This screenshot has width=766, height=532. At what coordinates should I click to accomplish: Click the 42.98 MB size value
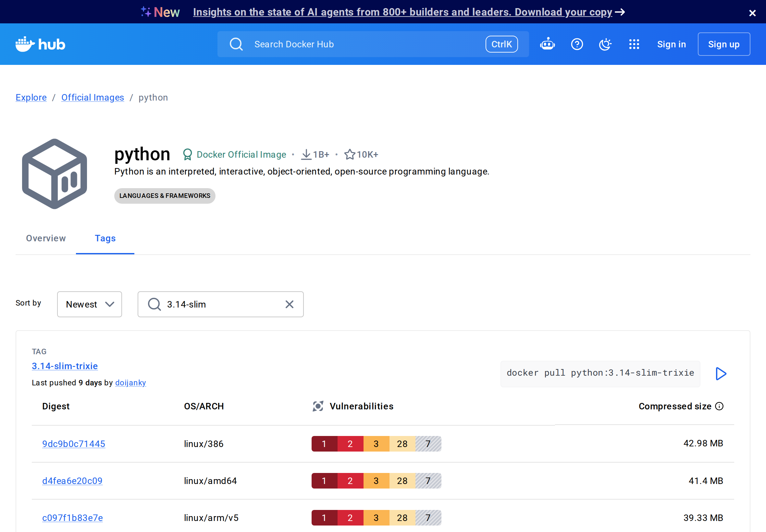pos(703,443)
